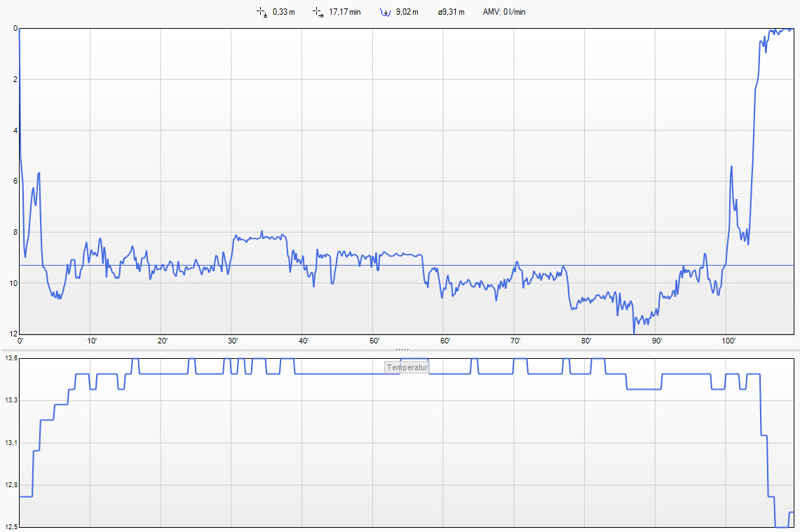Screen dimensions: 800x532
Task: Select the 9,02 m depth value
Action: [x=407, y=12]
